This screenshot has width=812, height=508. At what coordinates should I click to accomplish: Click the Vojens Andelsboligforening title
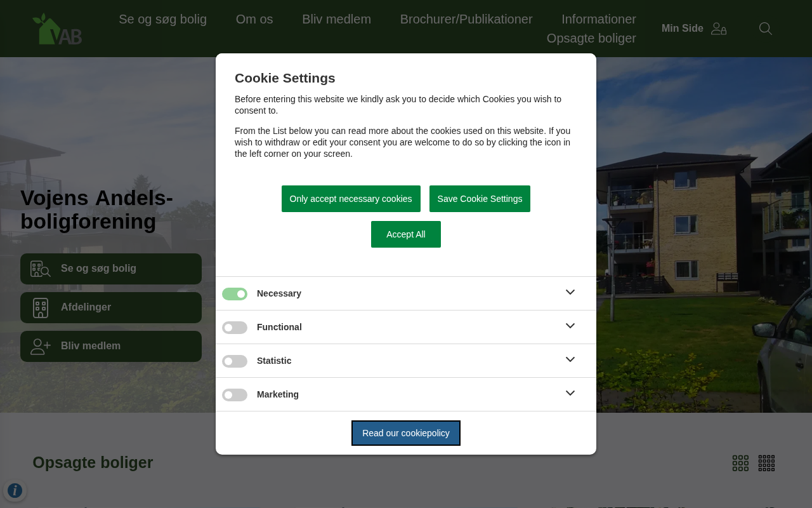[96, 210]
